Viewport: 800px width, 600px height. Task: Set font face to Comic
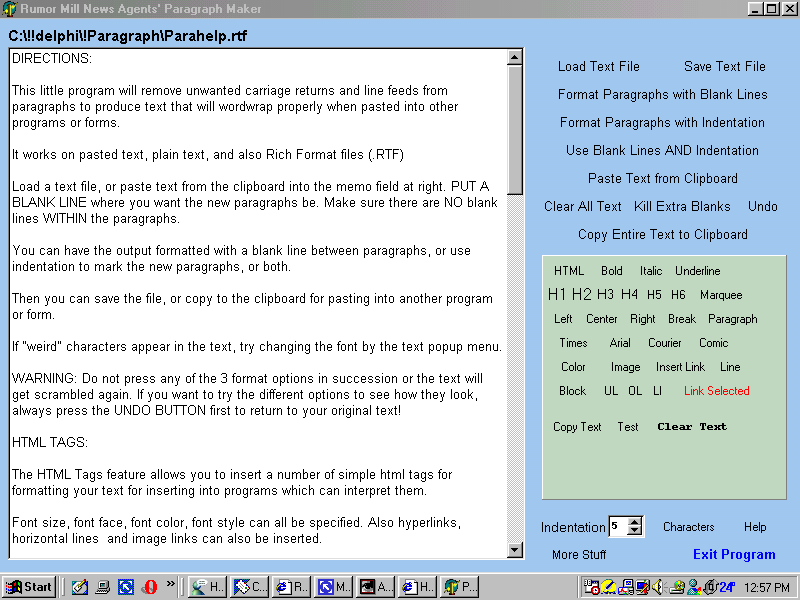click(x=713, y=343)
